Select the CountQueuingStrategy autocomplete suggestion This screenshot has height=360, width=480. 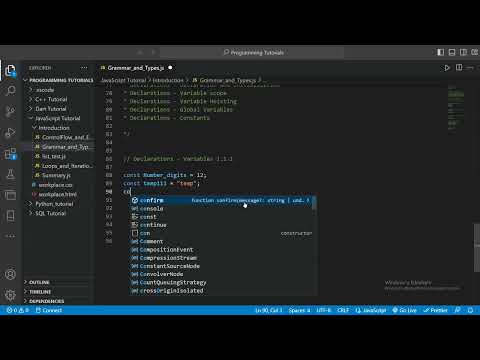pyautogui.click(x=221, y=282)
